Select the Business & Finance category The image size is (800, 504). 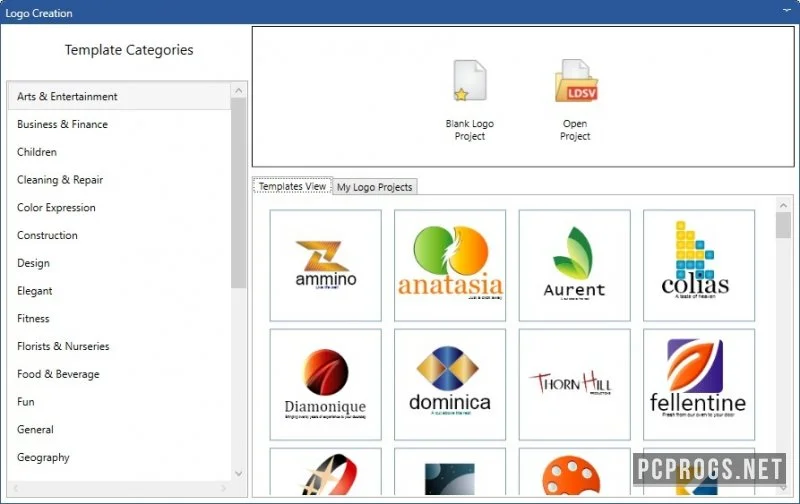tap(119, 124)
